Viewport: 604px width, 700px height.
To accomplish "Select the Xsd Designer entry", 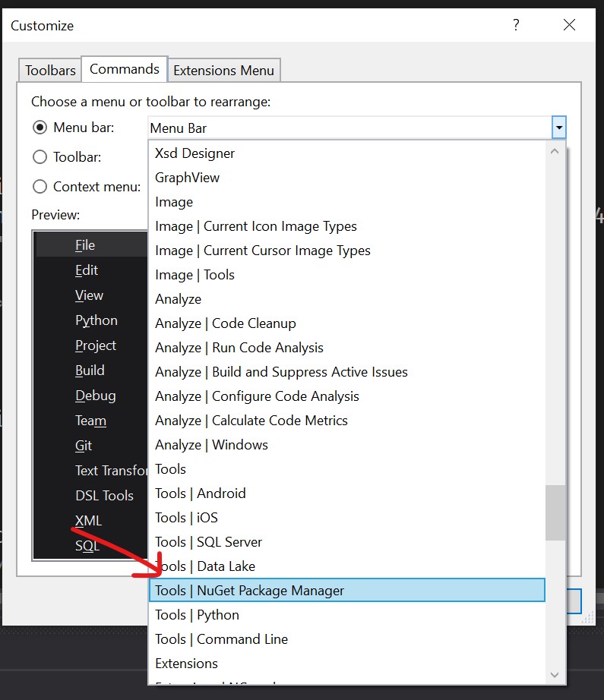I will 194,153.
